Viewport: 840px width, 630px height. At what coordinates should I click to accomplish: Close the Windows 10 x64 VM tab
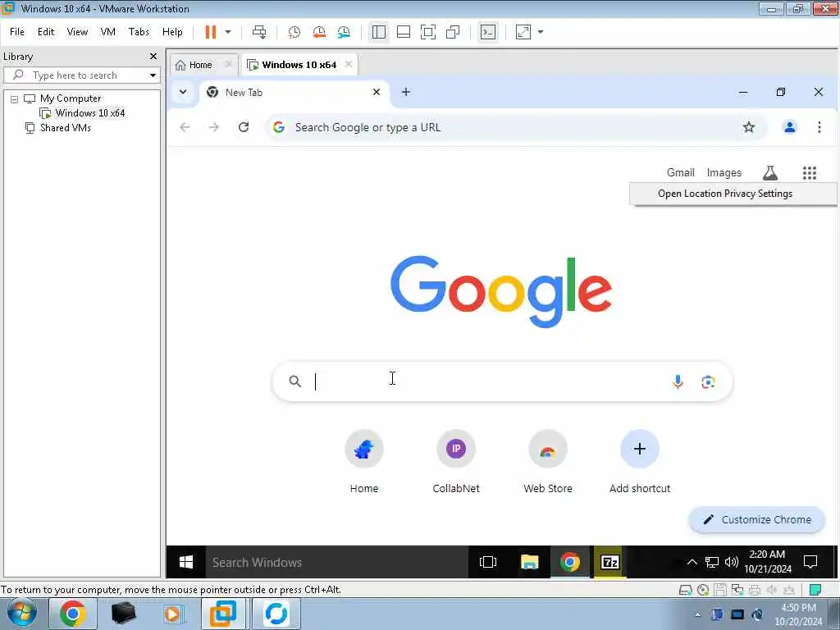349,64
